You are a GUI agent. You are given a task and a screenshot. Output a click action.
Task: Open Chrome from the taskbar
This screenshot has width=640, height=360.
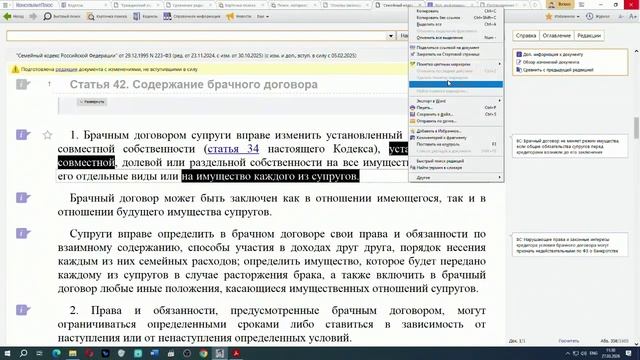pos(203,353)
